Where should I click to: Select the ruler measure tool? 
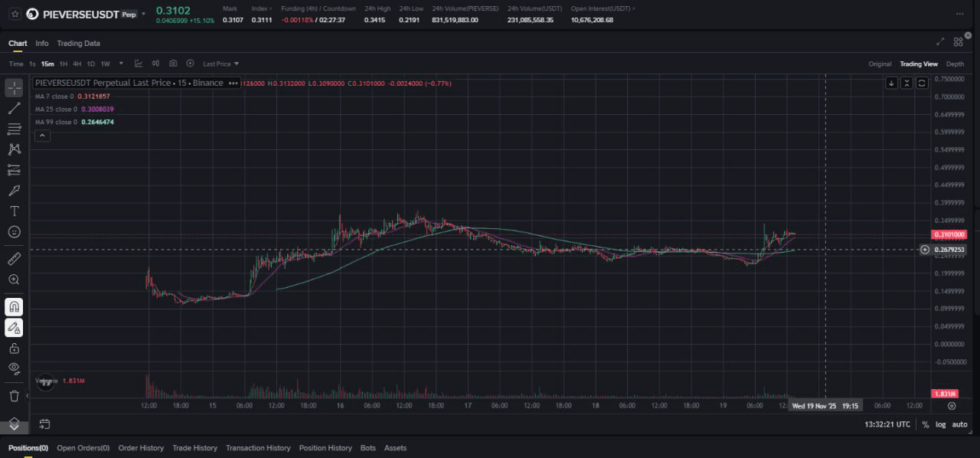point(14,259)
